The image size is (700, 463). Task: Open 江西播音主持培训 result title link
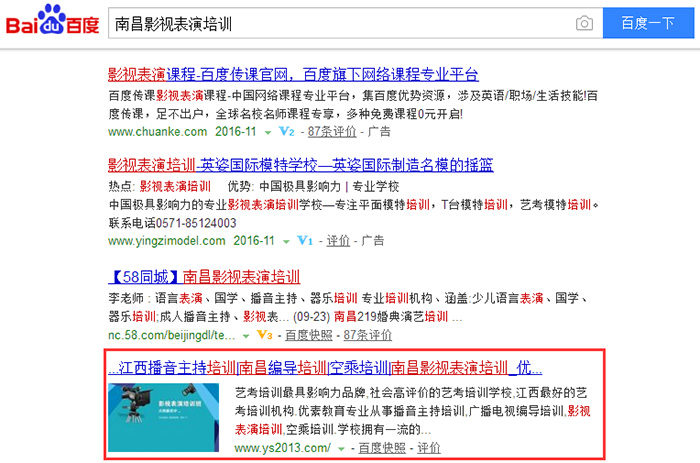[325, 367]
